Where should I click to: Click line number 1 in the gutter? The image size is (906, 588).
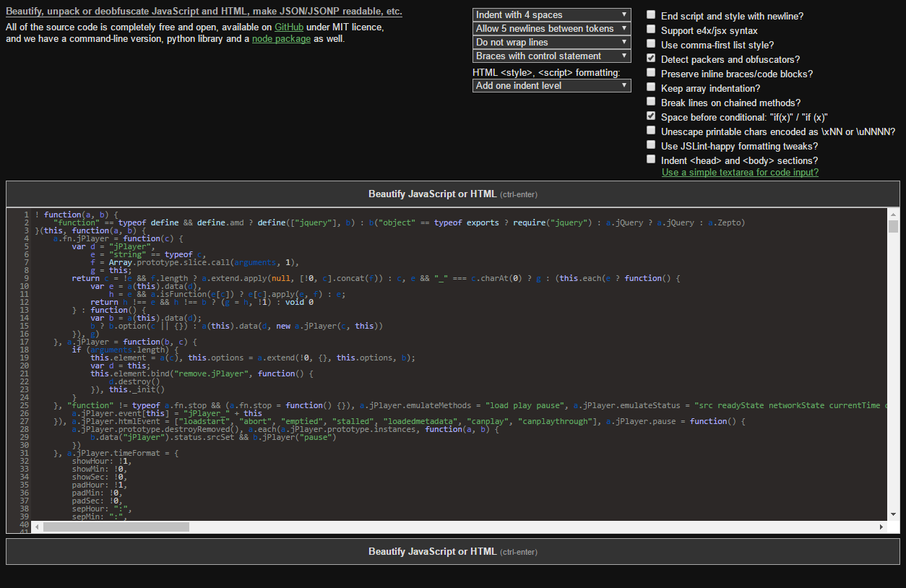[26, 215]
